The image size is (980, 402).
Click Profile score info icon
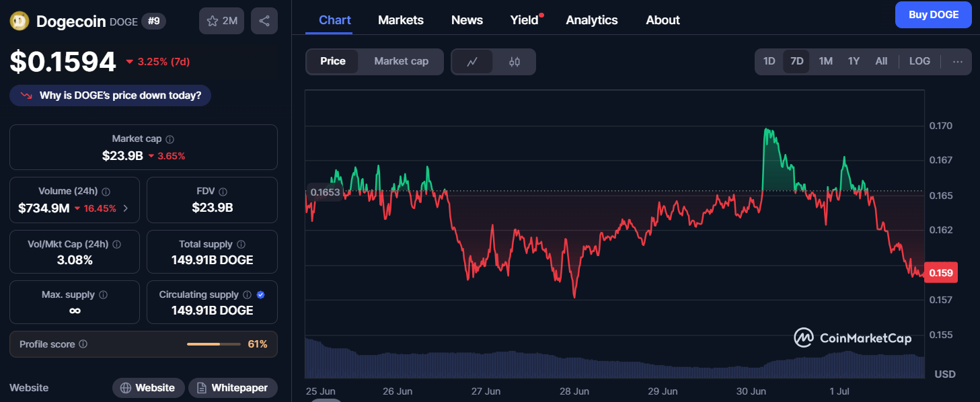click(83, 344)
